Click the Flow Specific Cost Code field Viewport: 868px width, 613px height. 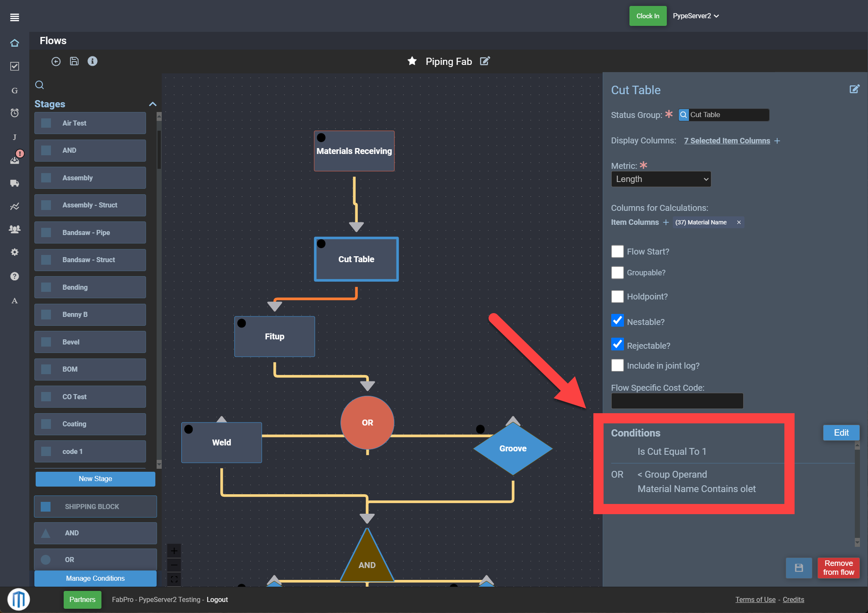coord(677,401)
